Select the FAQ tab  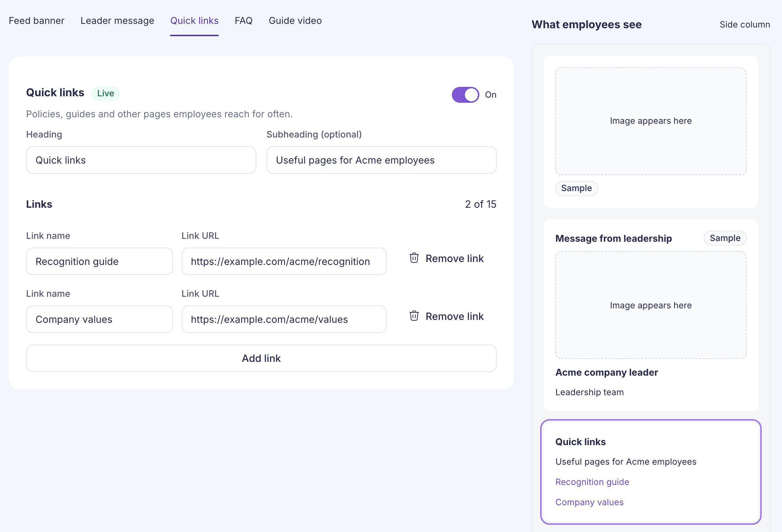pyautogui.click(x=244, y=21)
